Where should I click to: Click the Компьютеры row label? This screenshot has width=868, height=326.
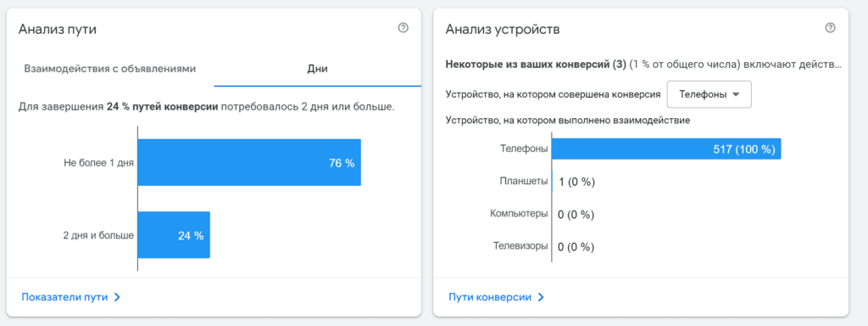coord(519,213)
